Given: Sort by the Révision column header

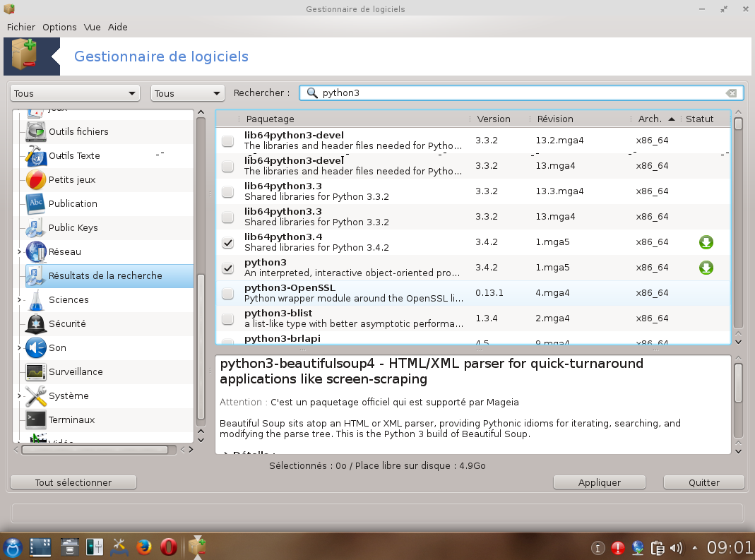Looking at the screenshot, I should click(x=581, y=119).
